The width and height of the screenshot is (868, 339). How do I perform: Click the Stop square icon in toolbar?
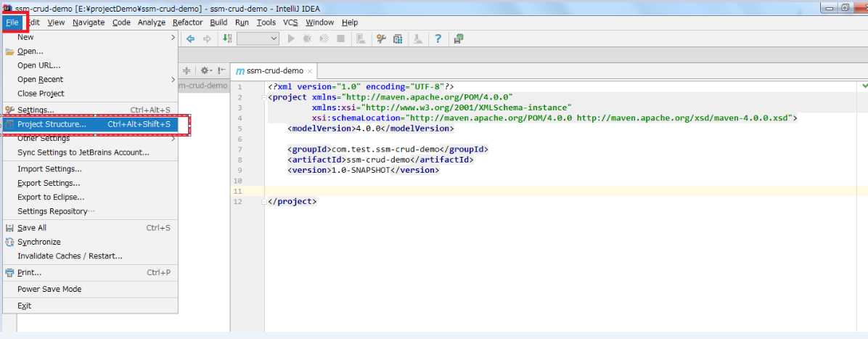pyautogui.click(x=340, y=38)
